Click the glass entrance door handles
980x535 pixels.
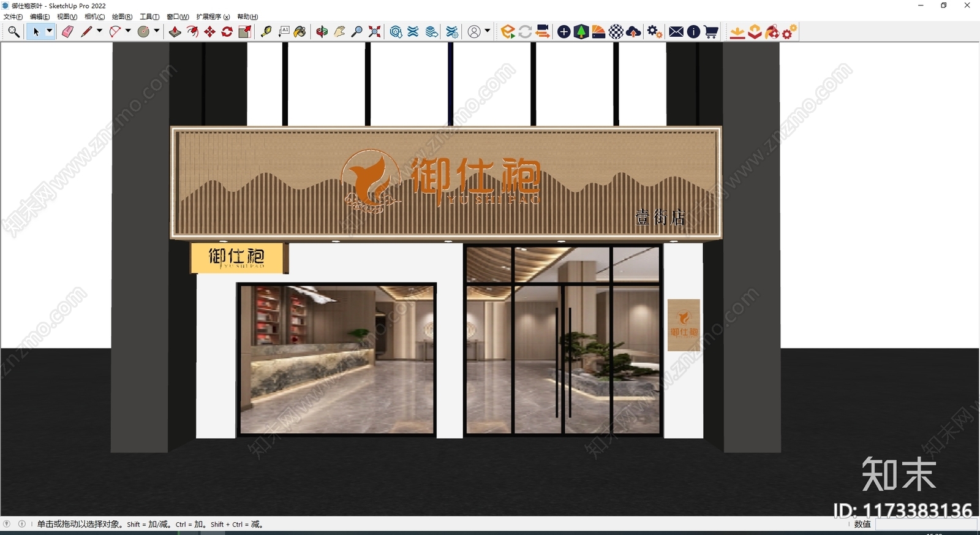[x=563, y=363]
